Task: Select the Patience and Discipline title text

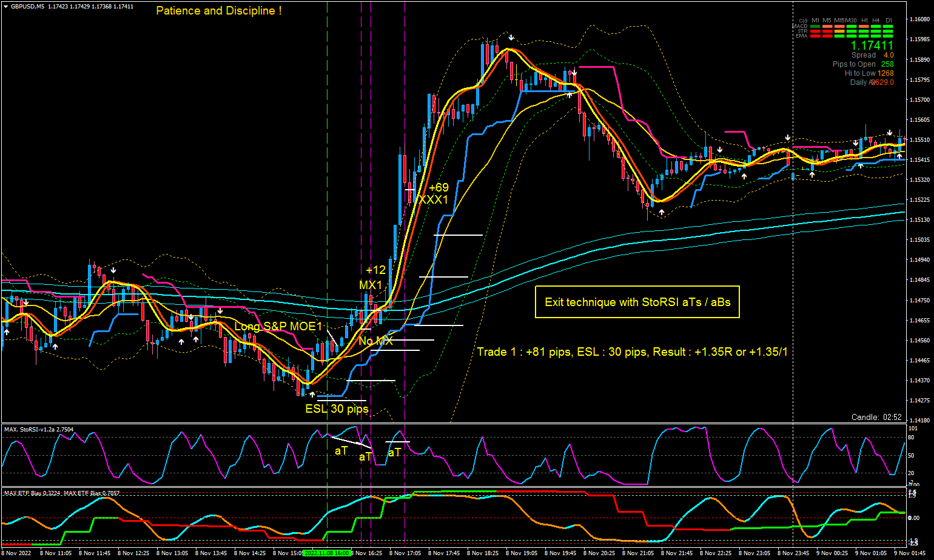Action: coord(218,11)
